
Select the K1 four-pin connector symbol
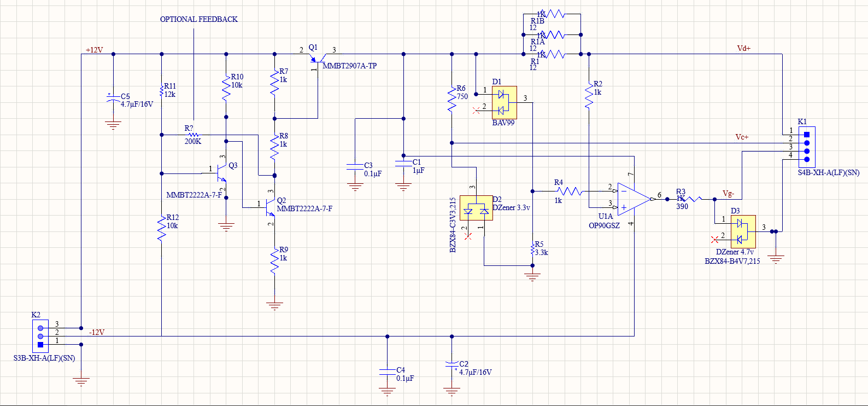[807, 147]
